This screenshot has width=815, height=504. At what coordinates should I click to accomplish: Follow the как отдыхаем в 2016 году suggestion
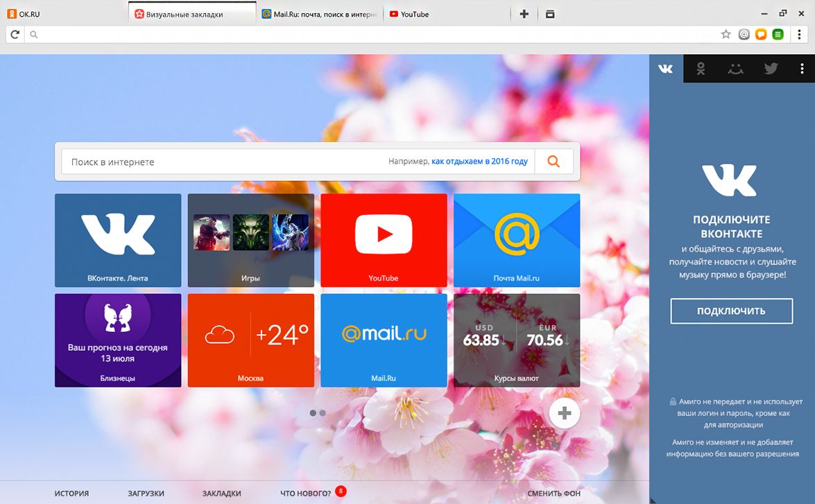pos(479,162)
